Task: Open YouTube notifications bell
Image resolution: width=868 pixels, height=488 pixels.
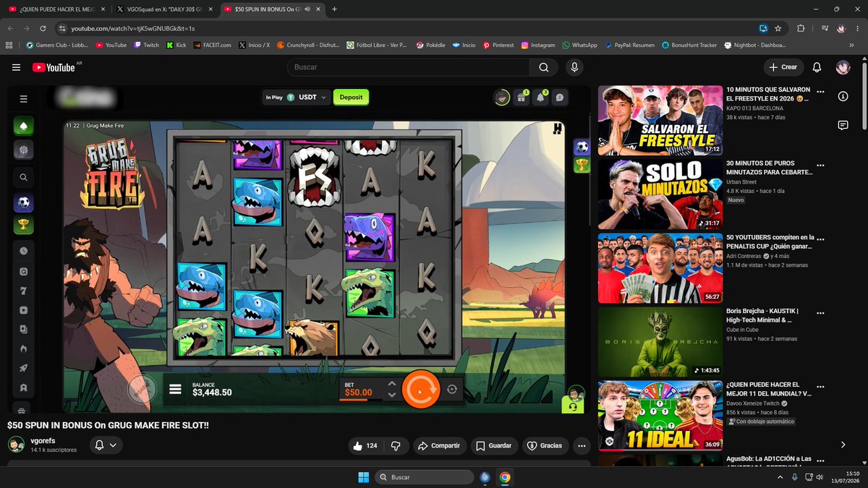Action: click(817, 67)
